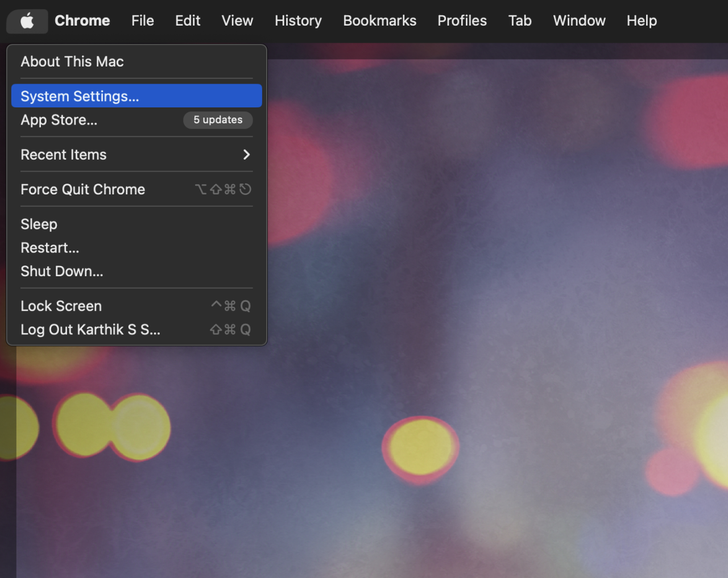Put the Mac to Sleep
The image size is (728, 578).
[x=39, y=224]
